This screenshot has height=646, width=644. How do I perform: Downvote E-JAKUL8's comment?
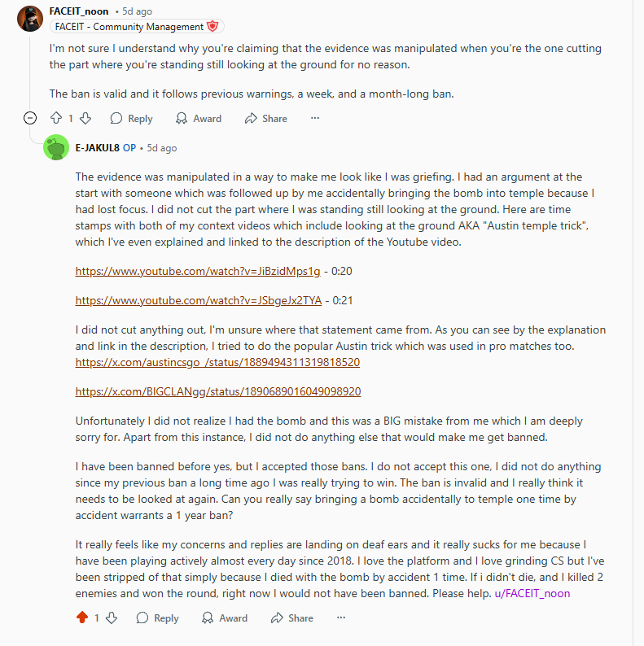(112, 618)
